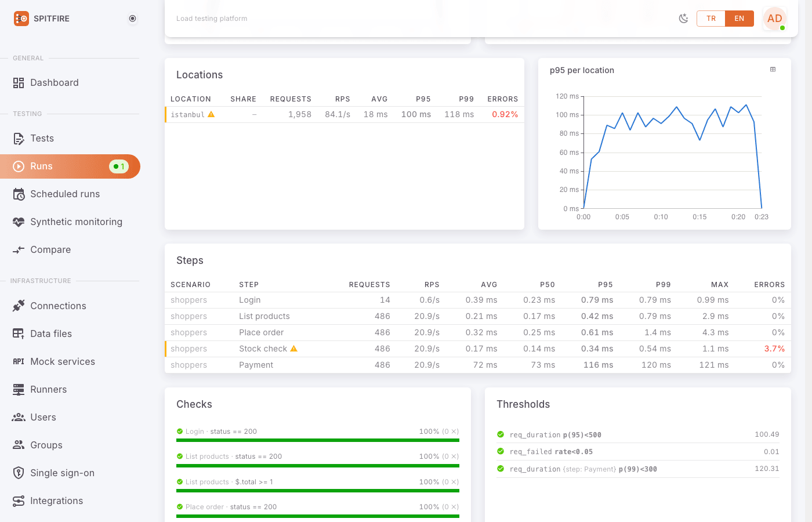
Task: Toggle dark mode moon icon
Action: (x=683, y=19)
